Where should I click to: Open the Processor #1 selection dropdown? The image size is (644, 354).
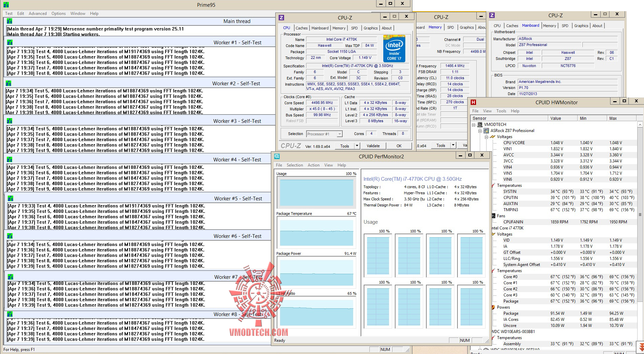pyautogui.click(x=339, y=134)
